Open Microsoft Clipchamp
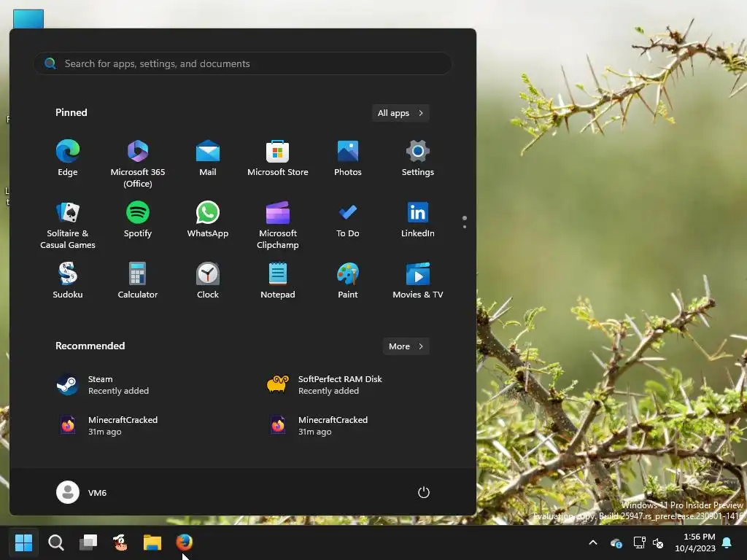 (278, 225)
